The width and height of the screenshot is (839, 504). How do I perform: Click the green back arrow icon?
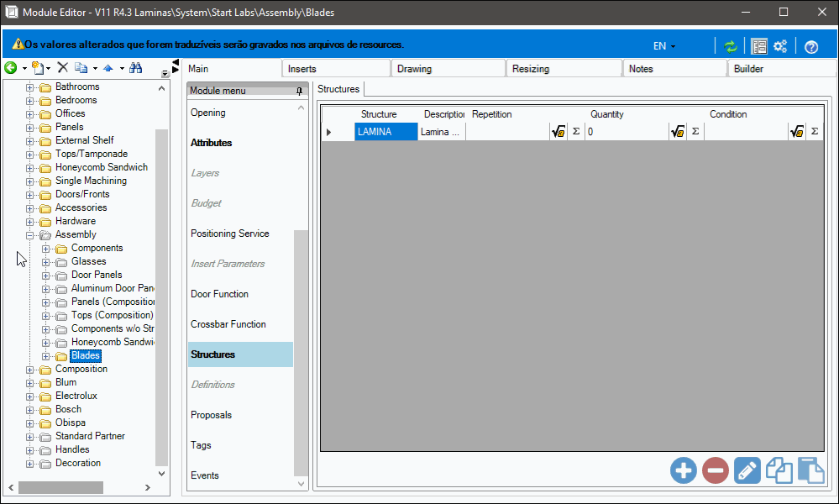10,67
